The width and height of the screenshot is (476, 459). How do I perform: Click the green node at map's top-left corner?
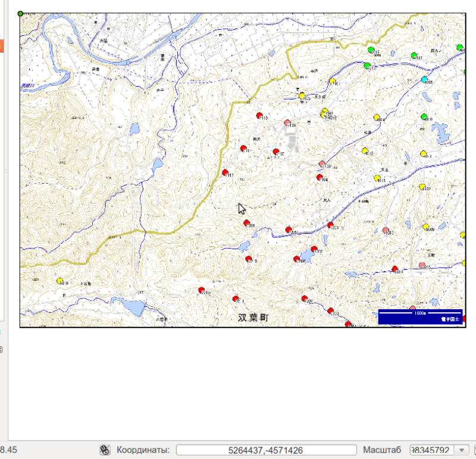click(x=20, y=14)
